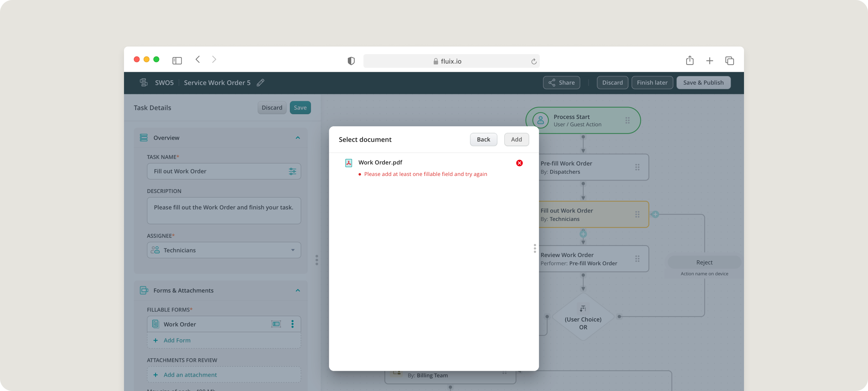This screenshot has height=391, width=868.
Task: Collapse the Forms & Attachments section
Action: [x=298, y=290]
